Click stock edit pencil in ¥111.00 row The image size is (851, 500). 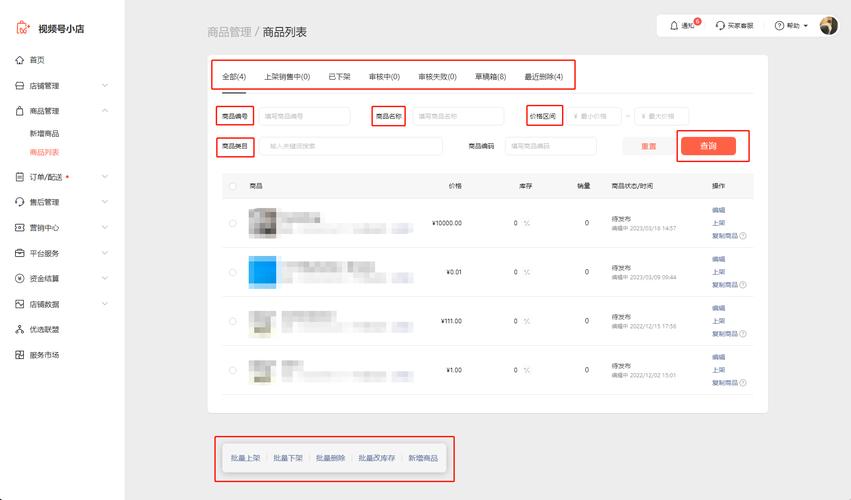(526, 321)
